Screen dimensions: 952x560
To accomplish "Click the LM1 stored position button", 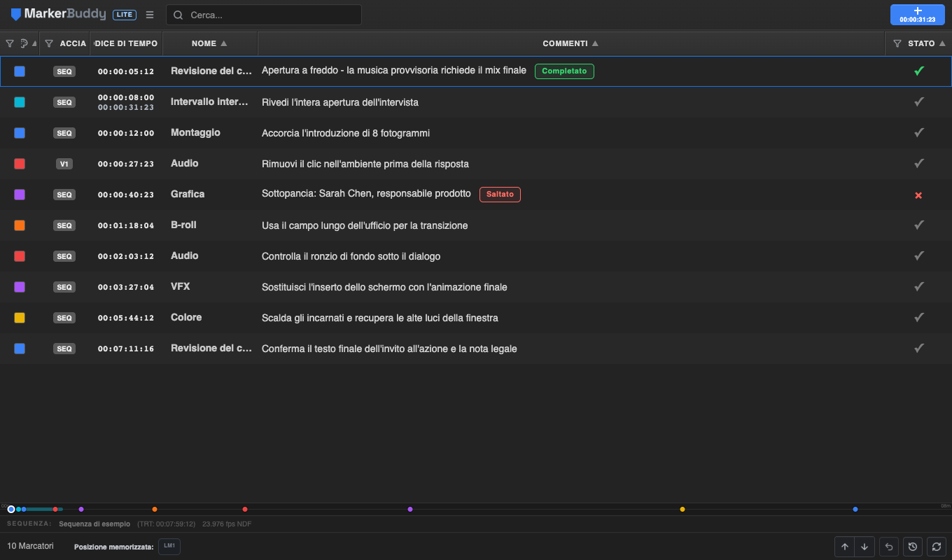I will (x=169, y=546).
